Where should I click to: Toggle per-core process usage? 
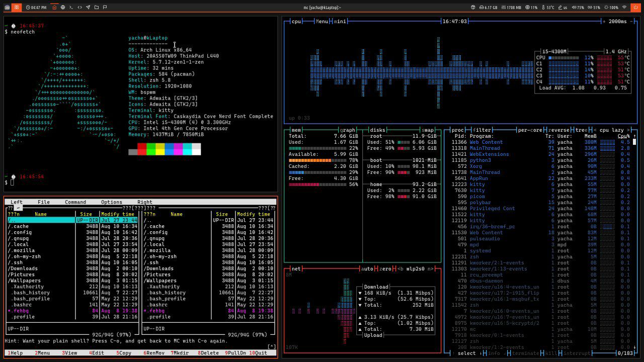pos(530,130)
